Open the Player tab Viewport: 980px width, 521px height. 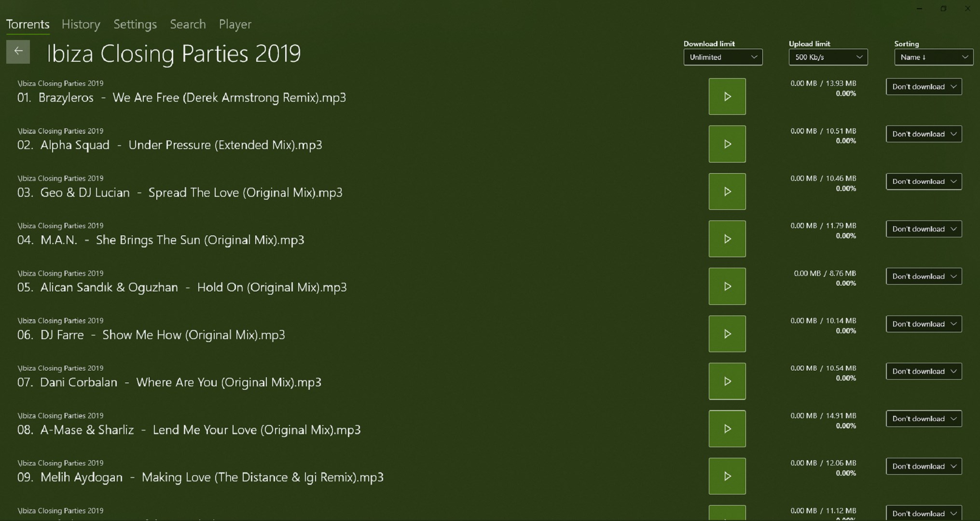235,24
